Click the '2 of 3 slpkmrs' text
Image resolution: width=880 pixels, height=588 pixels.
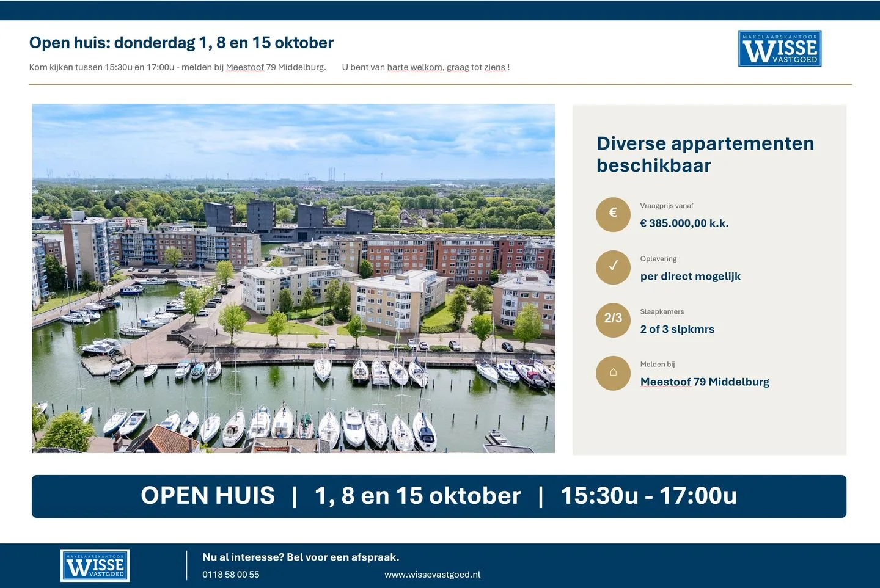tap(677, 329)
